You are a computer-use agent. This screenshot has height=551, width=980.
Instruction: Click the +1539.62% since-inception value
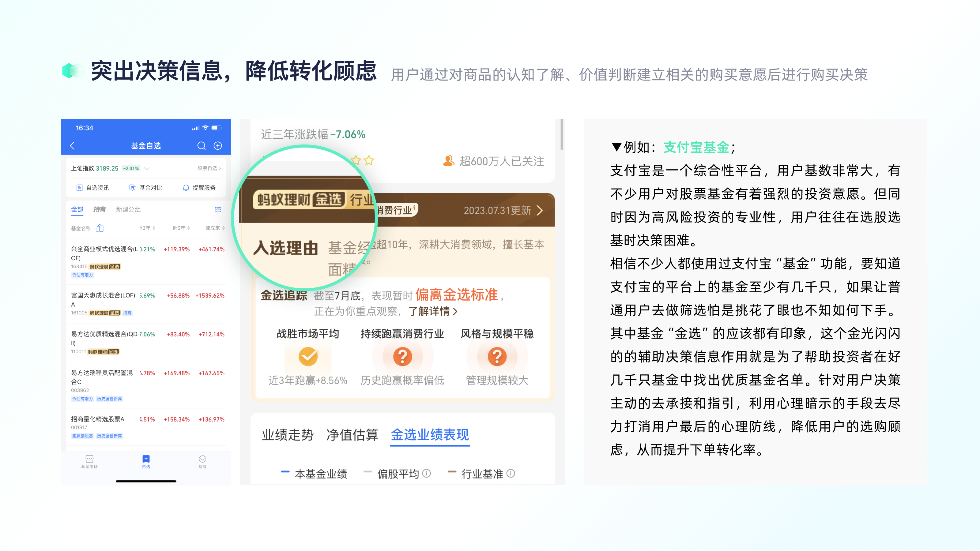[210, 296]
